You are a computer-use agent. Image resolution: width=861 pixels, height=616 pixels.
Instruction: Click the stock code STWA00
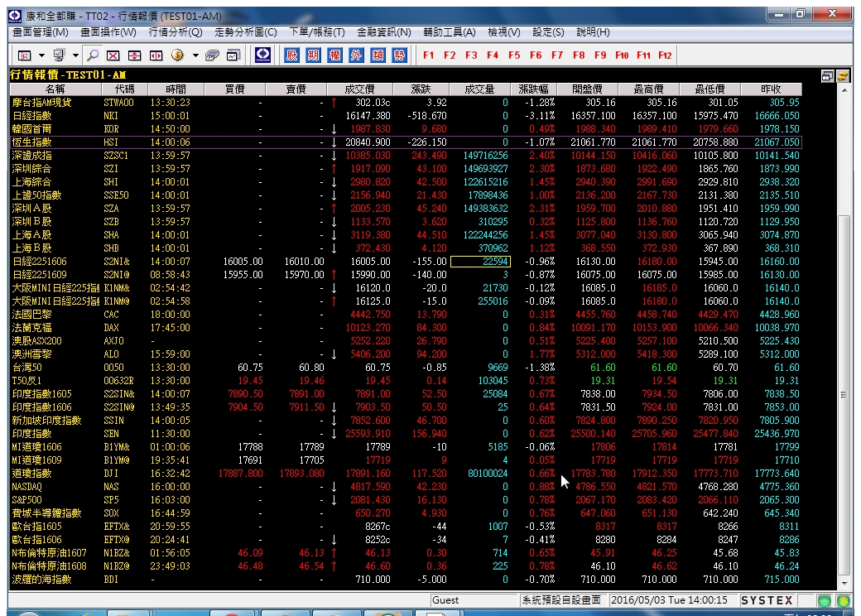(118, 103)
